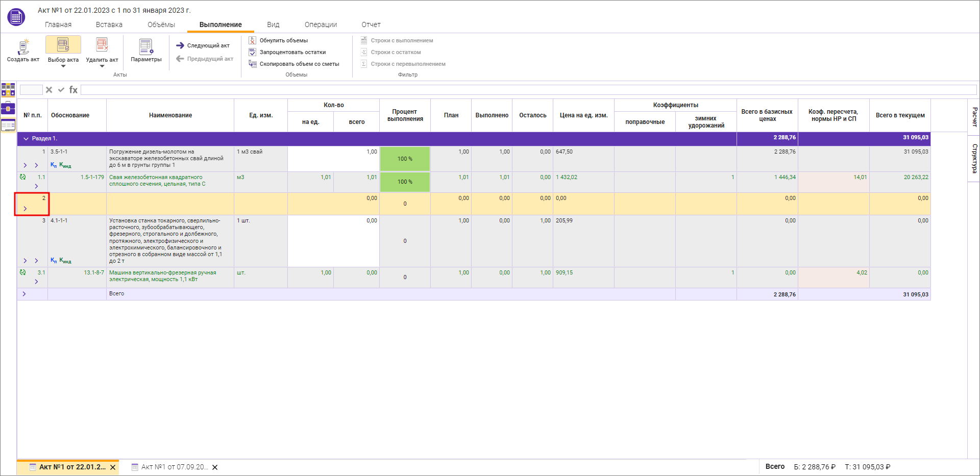Image resolution: width=980 pixels, height=476 pixels.
Task: Collapse the Раздел 1 section
Action: coord(26,139)
